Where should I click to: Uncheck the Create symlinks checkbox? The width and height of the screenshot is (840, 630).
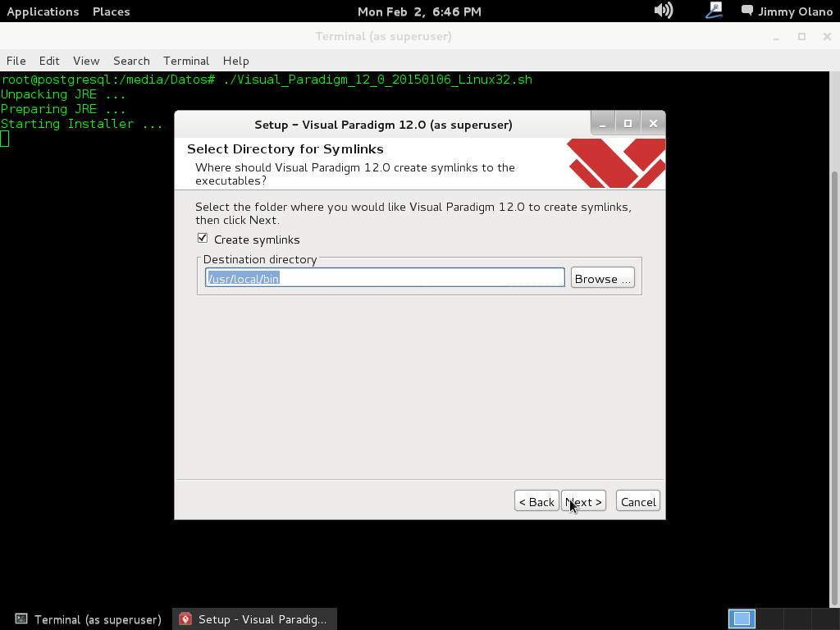pos(203,239)
